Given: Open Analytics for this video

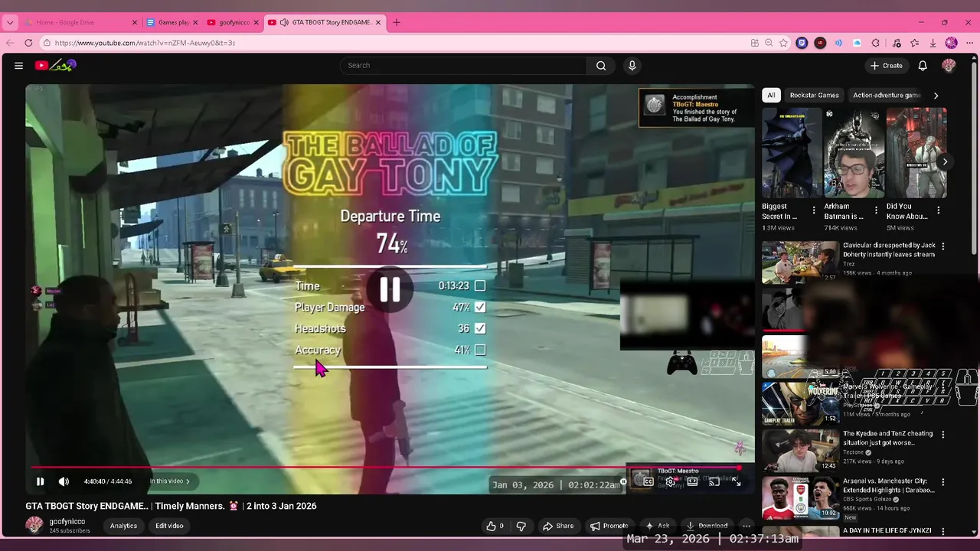Looking at the screenshot, I should (x=123, y=526).
